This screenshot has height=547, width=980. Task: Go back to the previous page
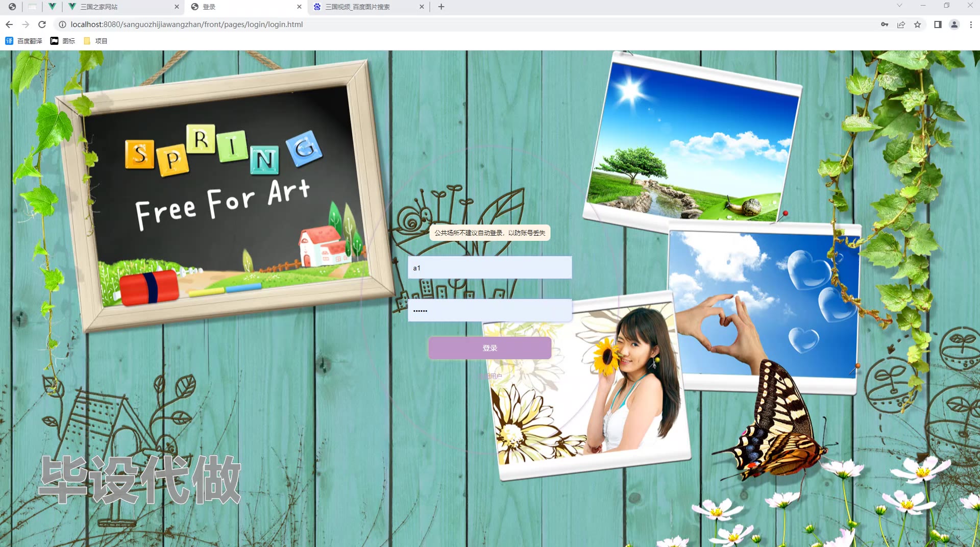point(9,24)
